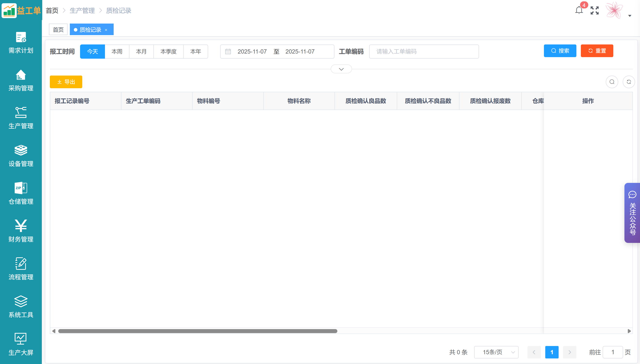Click the horizontal table scrollbar thumb
640x364 pixels.
[197, 331]
